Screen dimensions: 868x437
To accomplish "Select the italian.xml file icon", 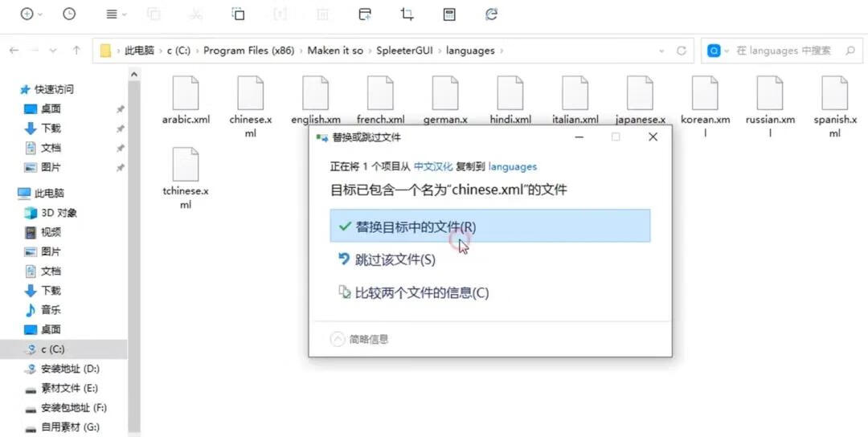I will pos(575,93).
